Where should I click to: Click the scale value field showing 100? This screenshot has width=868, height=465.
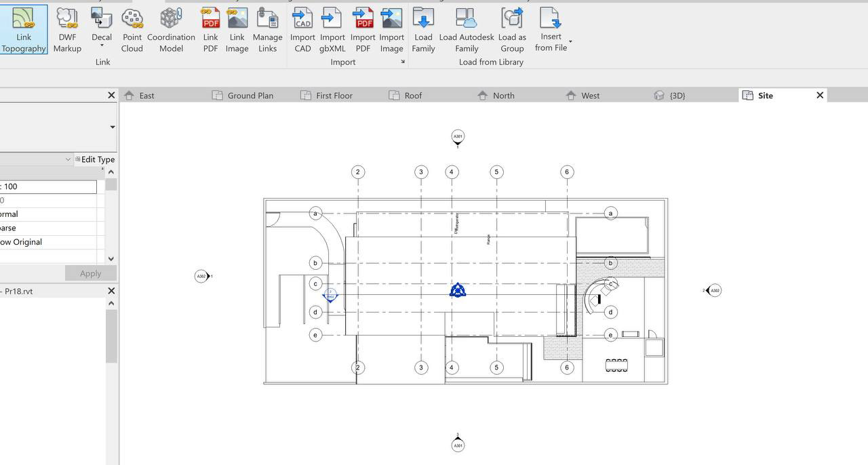click(x=48, y=186)
